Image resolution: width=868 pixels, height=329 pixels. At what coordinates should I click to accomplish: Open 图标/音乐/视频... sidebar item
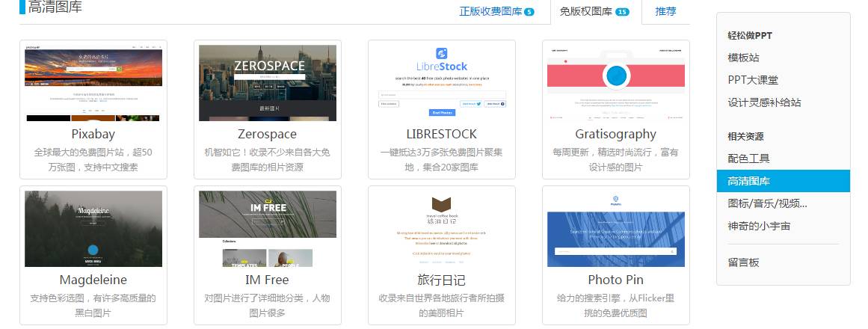(x=767, y=203)
